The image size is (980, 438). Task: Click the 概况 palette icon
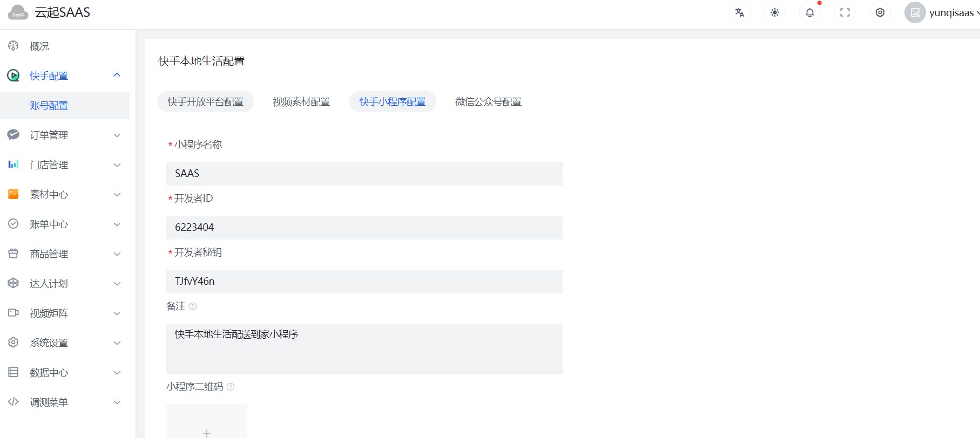pyautogui.click(x=13, y=46)
